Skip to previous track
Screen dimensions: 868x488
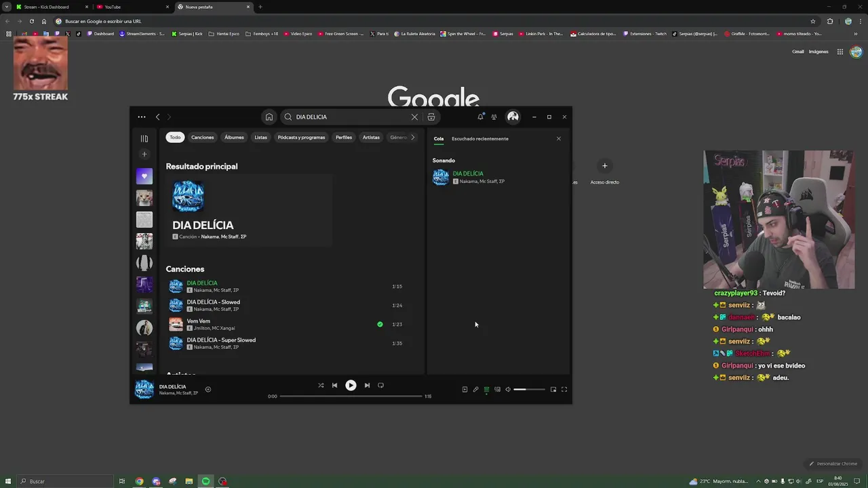[334, 385]
